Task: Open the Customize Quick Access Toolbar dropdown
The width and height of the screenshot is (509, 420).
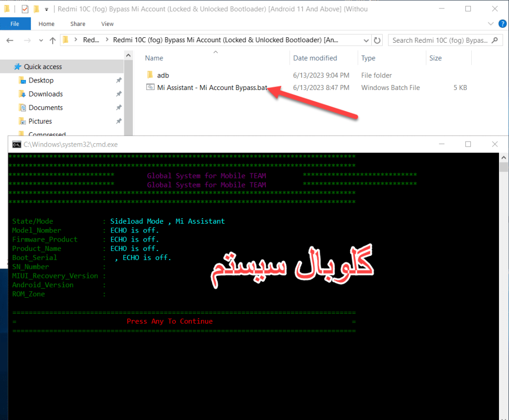Action: coord(46,9)
